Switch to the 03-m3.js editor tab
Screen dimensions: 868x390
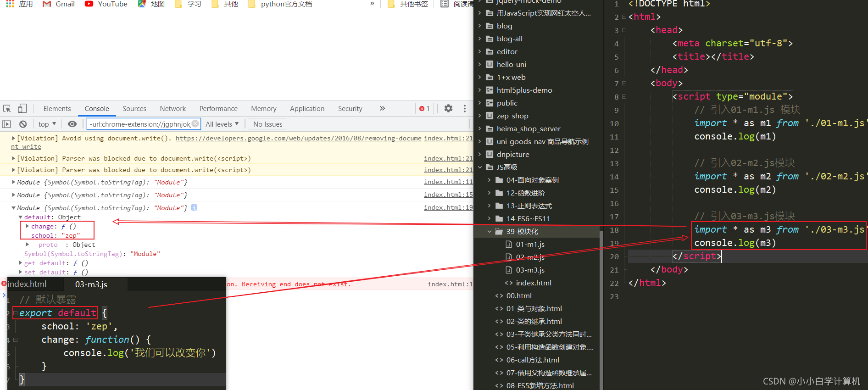point(91,284)
